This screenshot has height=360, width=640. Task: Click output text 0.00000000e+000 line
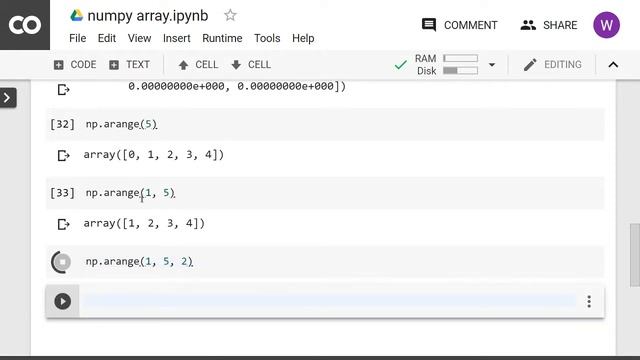point(237,86)
